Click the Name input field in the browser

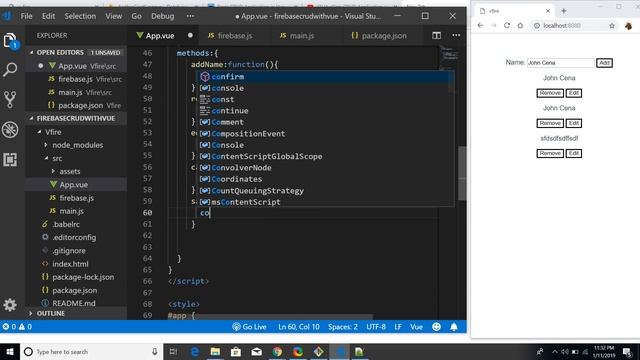point(560,63)
